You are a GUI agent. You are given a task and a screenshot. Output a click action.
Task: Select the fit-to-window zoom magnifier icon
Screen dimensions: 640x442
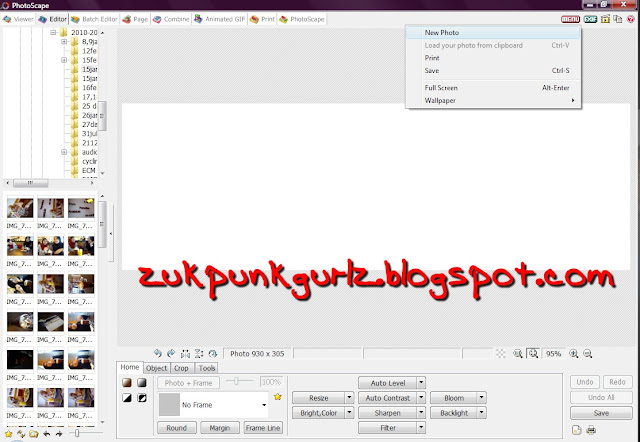533,353
